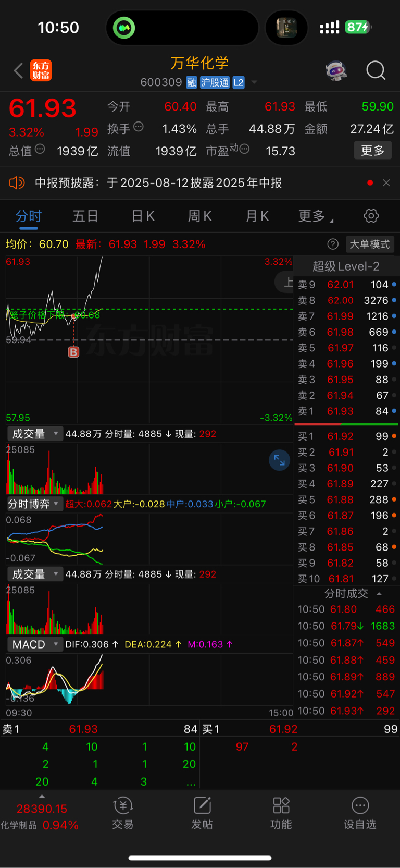This screenshot has width=400, height=868.
Task: Select 超级Level-2 order book header
Action: pyautogui.click(x=346, y=266)
